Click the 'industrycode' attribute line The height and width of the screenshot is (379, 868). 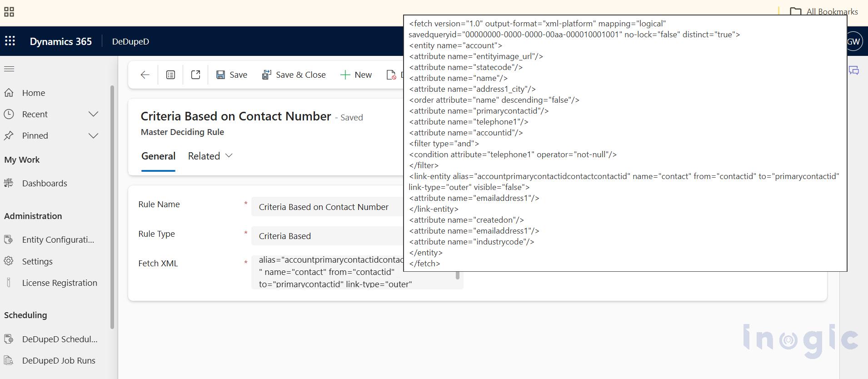[472, 242]
